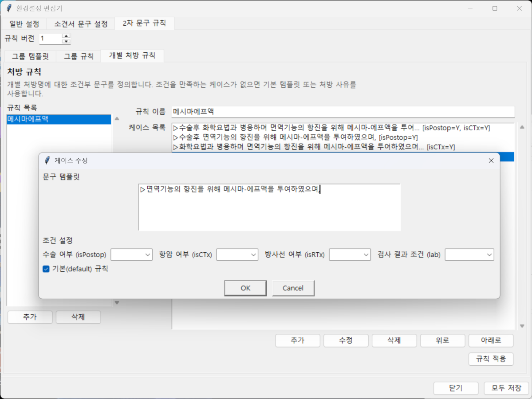Select the 그룹 템플릿 sub-tab
The image size is (532, 399).
(x=30, y=56)
